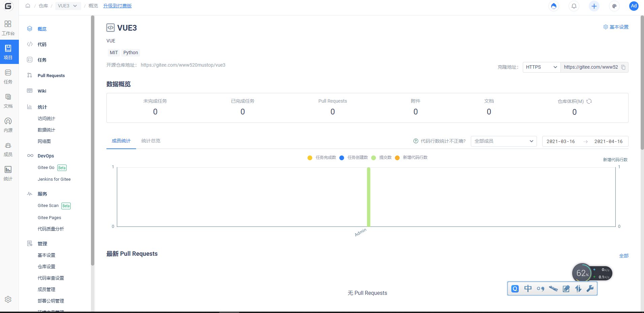Click the 代码行数统计不正确? link

443,141
